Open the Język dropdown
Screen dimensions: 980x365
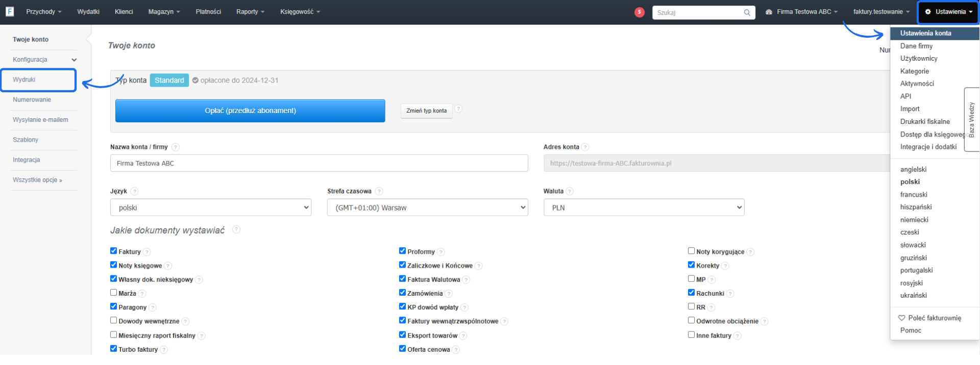(x=210, y=208)
